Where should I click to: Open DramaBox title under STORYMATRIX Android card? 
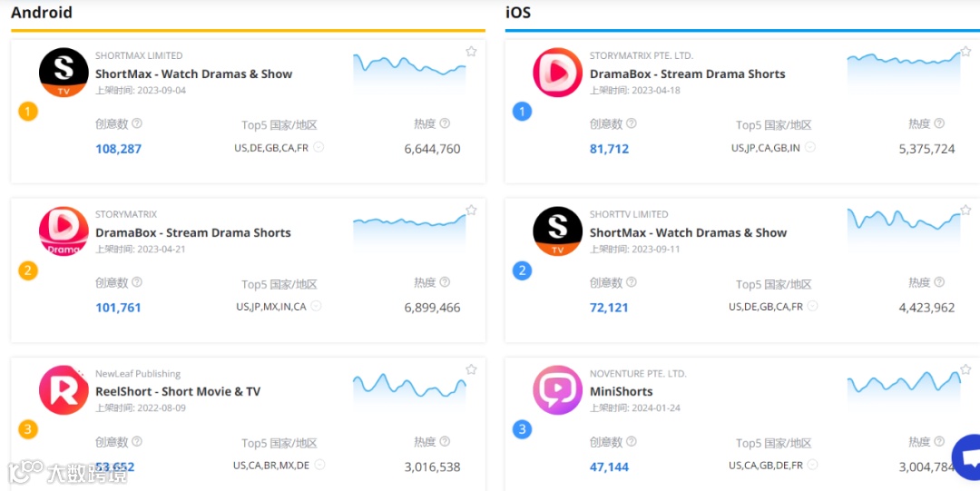(x=193, y=232)
